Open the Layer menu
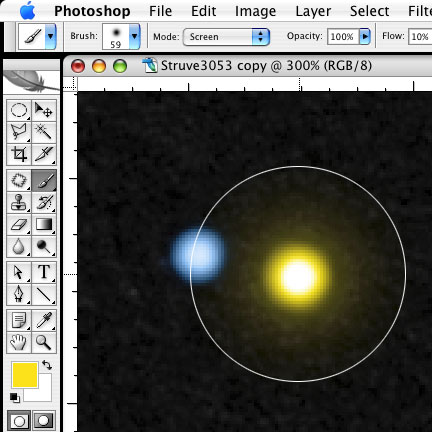The image size is (432, 432). [x=313, y=11]
